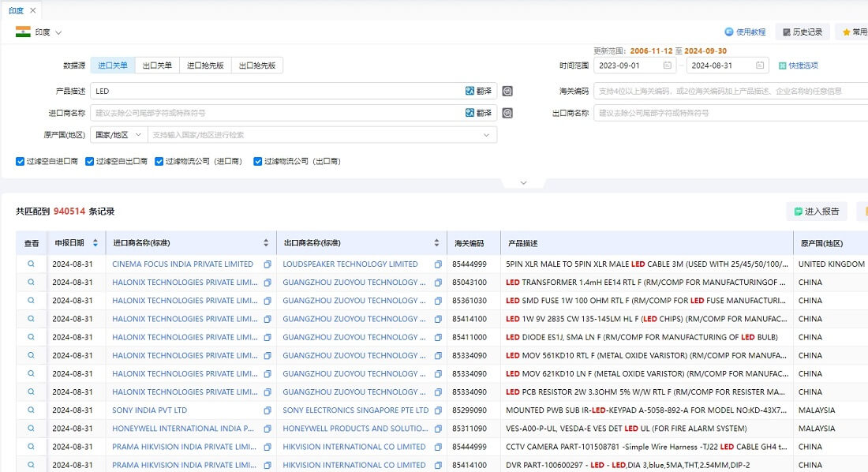Switch to 进口抢先版 tab
The image size is (868, 472).
[205, 66]
